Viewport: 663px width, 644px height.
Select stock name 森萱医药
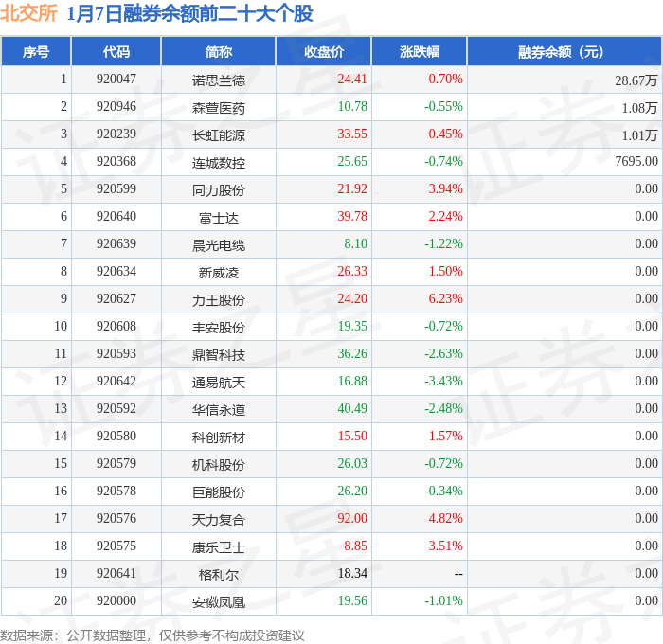(x=219, y=107)
